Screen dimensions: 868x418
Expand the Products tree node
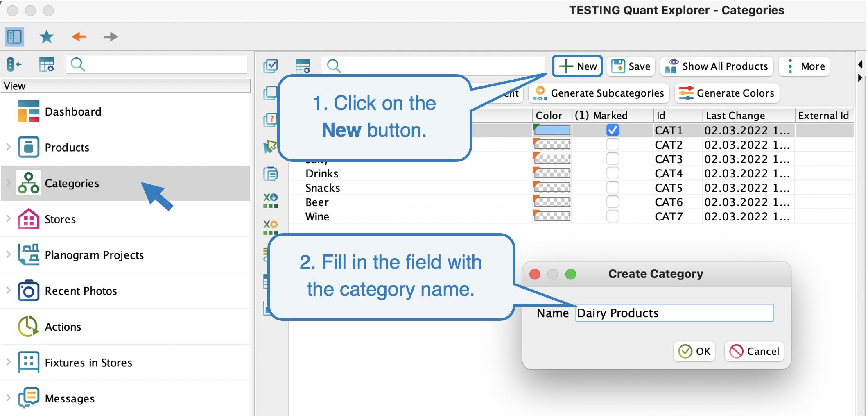click(x=8, y=147)
